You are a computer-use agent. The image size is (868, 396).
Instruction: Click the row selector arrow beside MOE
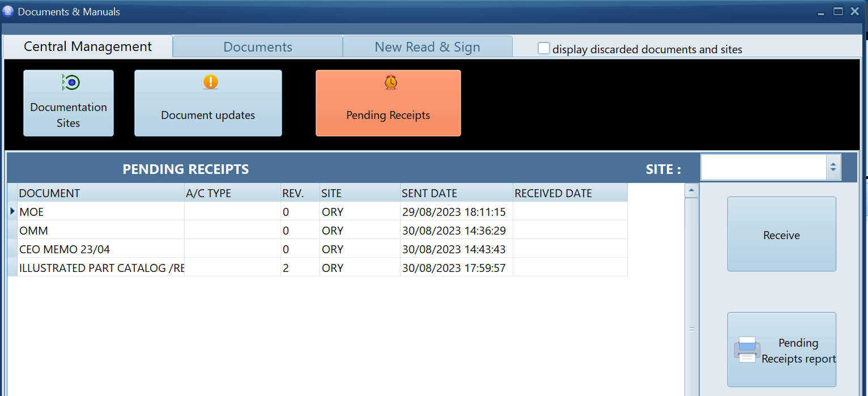point(12,211)
